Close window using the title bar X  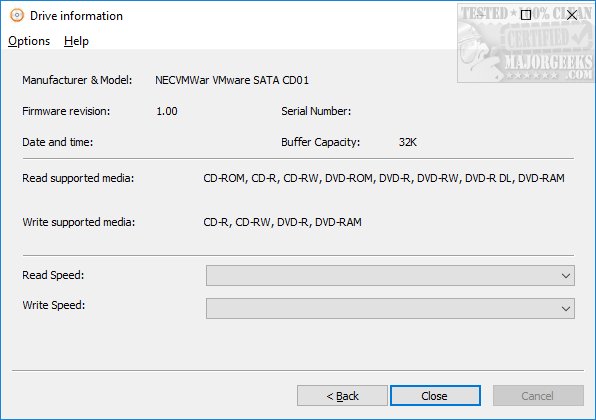coord(572,15)
